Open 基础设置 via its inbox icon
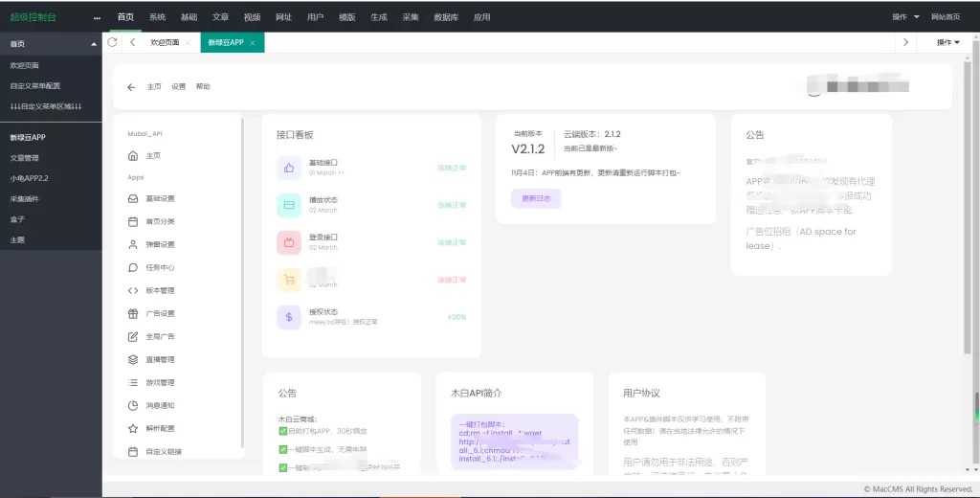Image resolution: width=980 pixels, height=498 pixels. (x=132, y=198)
